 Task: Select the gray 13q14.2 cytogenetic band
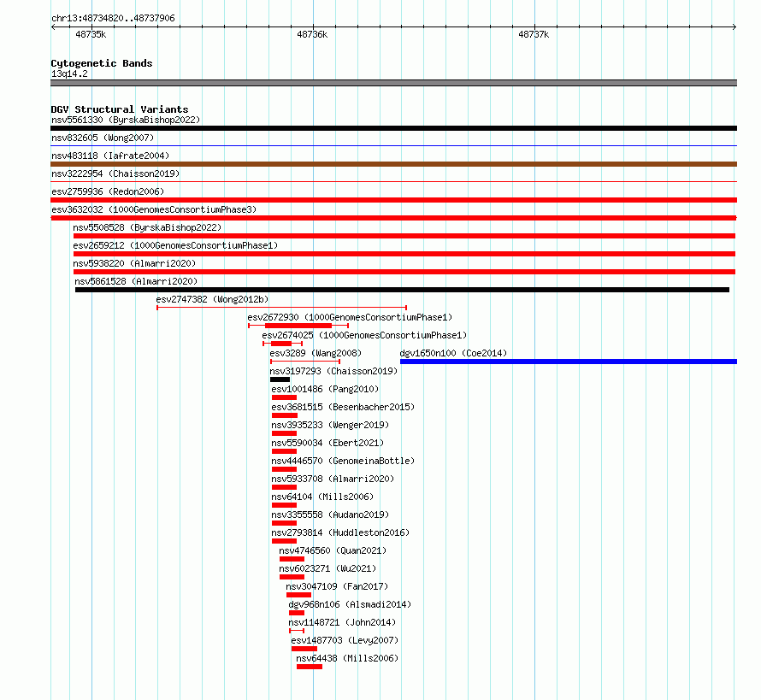[393, 83]
